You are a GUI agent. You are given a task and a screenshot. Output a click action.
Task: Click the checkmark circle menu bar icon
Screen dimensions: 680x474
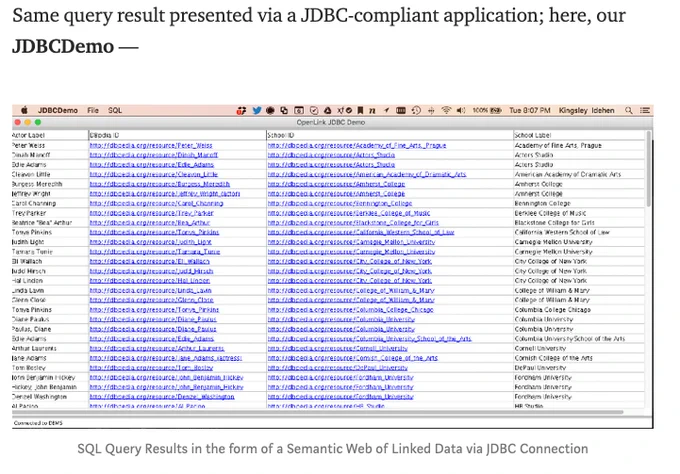click(314, 111)
